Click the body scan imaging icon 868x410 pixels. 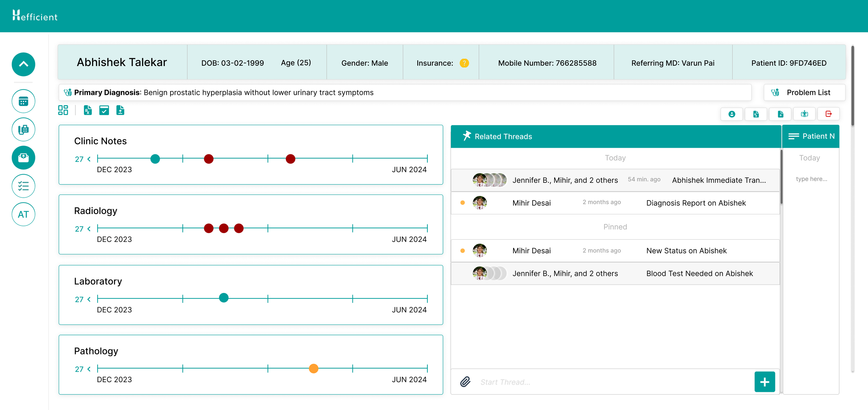click(x=804, y=114)
